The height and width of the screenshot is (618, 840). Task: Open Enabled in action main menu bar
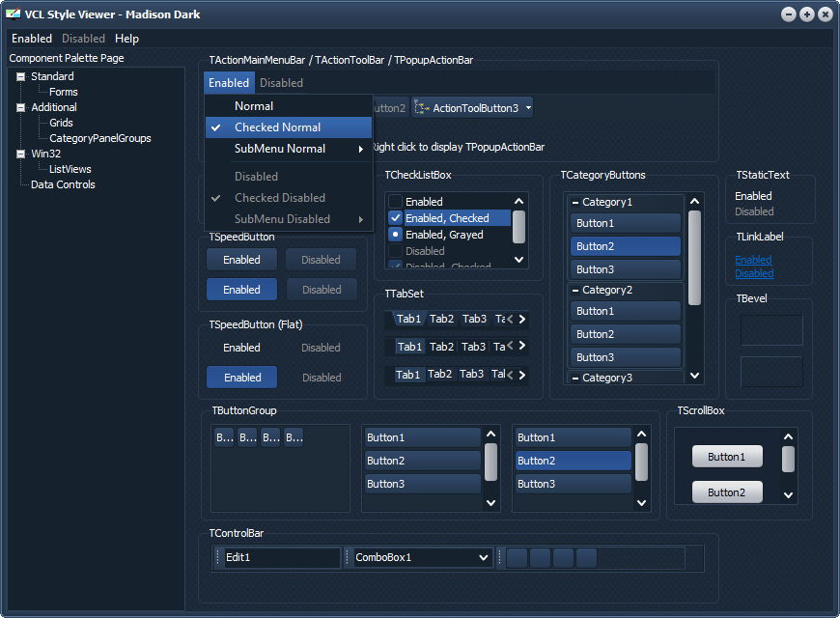pyautogui.click(x=229, y=82)
